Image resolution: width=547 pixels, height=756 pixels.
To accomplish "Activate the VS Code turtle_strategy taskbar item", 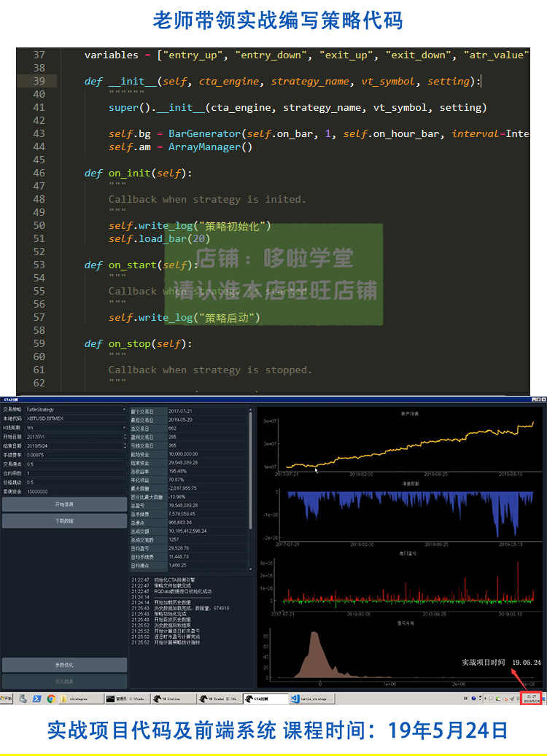I will (312, 698).
